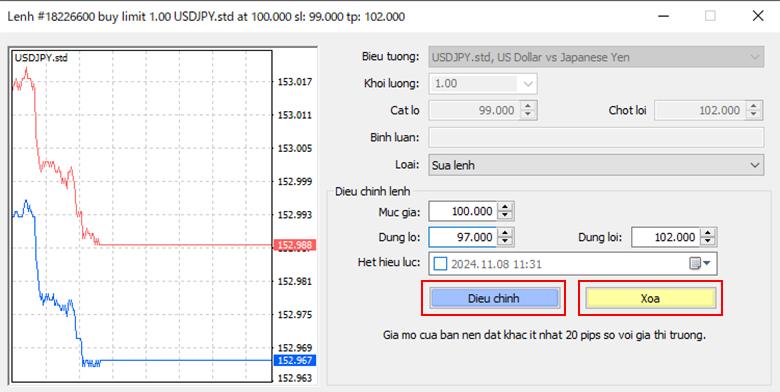780x392 pixels.
Task: Click the Cat lo 99.000 field
Action: click(x=474, y=110)
